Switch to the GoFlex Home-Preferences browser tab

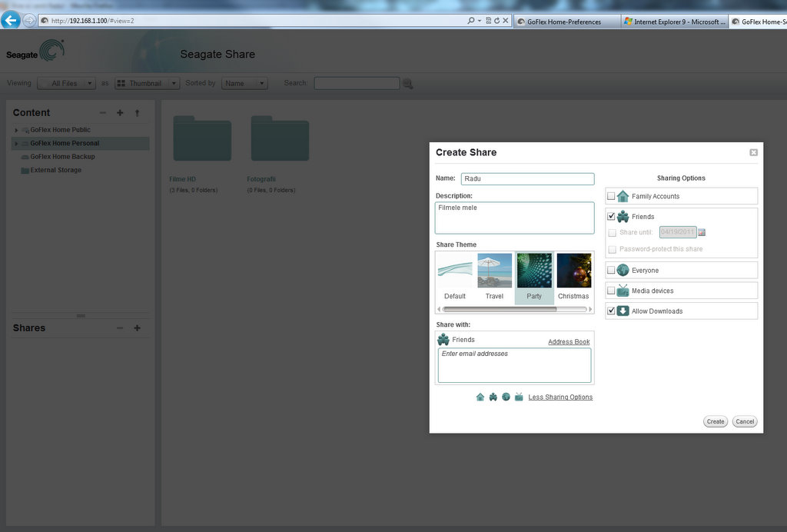pyautogui.click(x=566, y=22)
